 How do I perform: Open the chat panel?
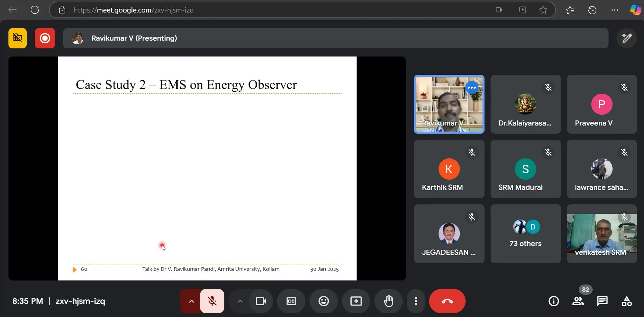click(602, 301)
